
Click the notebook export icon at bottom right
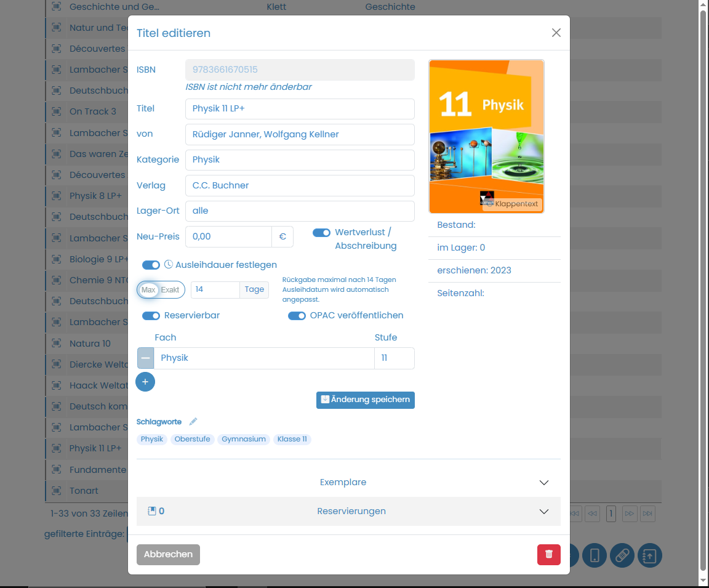(x=649, y=555)
